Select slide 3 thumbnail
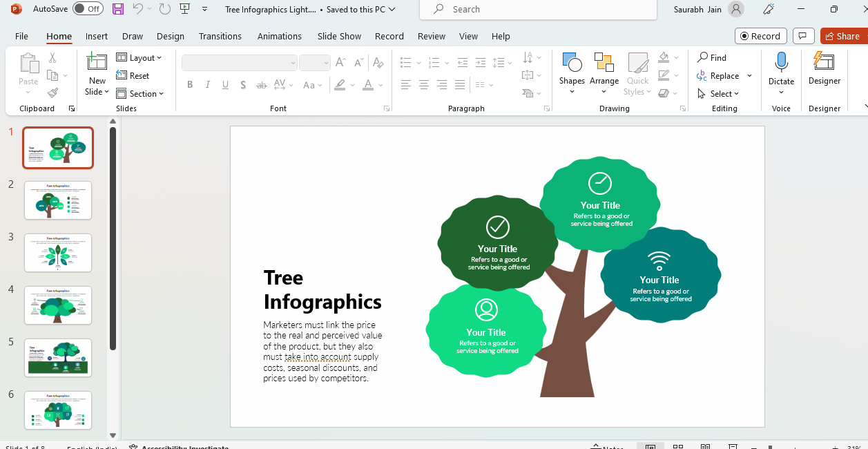This screenshot has height=449, width=868. (58, 253)
